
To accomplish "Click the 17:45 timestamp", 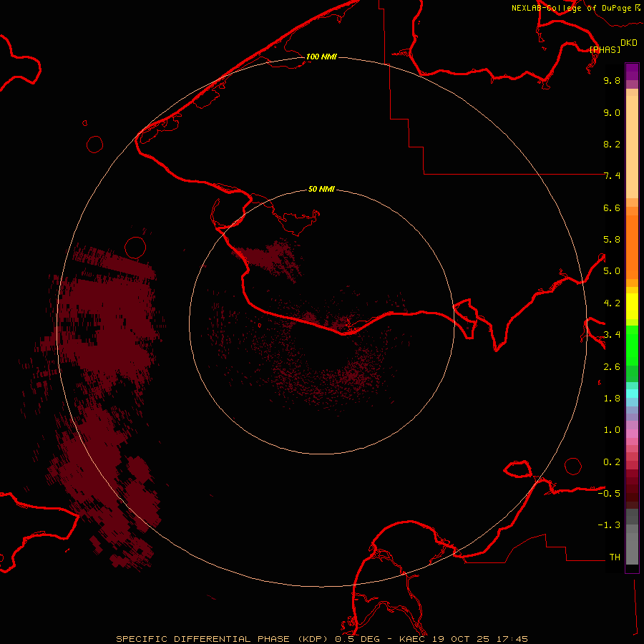I will point(512,639).
